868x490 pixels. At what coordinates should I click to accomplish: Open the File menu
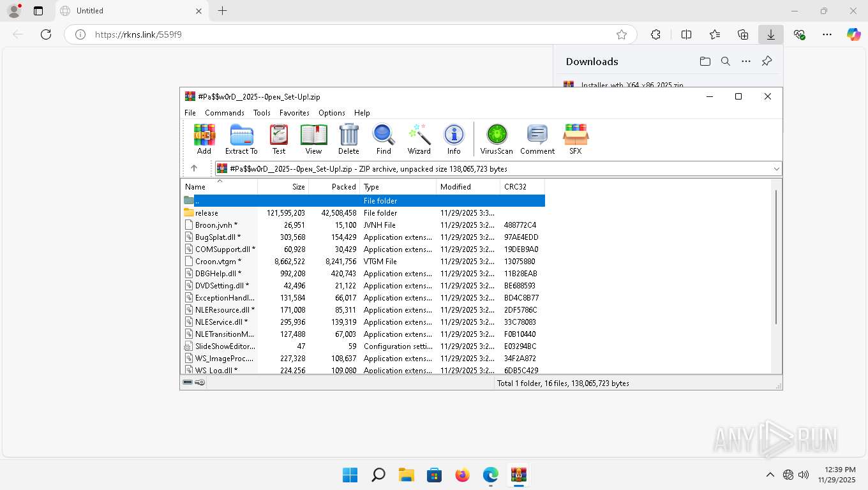(190, 112)
